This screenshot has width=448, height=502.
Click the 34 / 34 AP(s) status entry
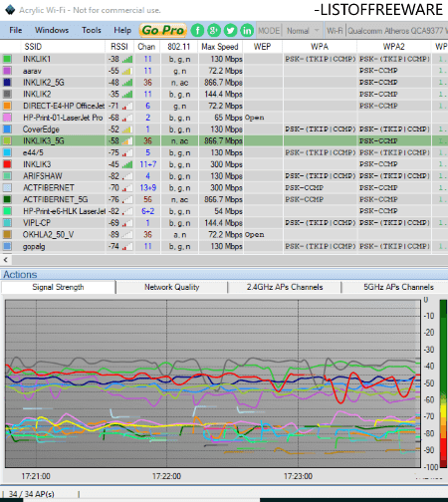[31, 494]
